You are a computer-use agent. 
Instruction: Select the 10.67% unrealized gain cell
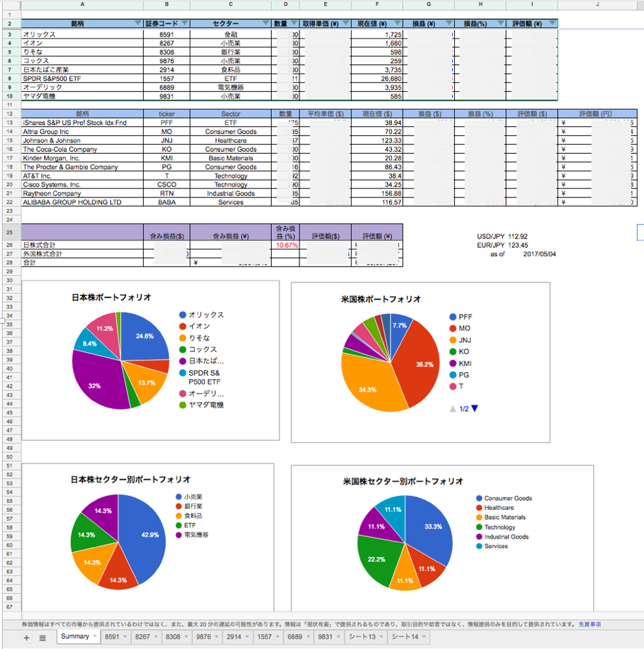tap(286, 245)
